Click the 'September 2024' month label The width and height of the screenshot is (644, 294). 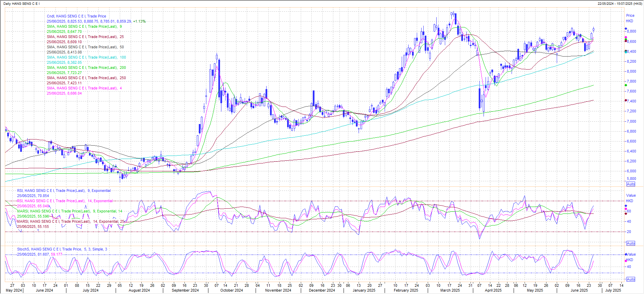click(x=185, y=290)
